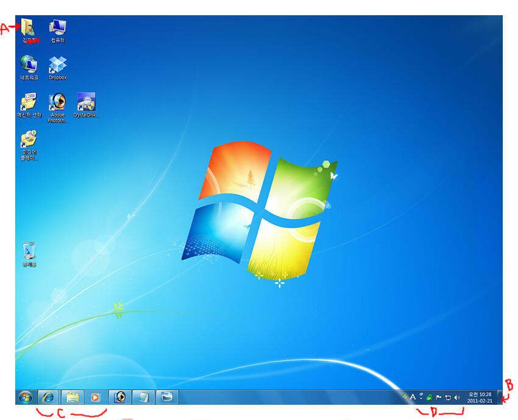The height and width of the screenshot is (420, 518).
Task: Open the clock showing 오전 10:28
Action: pyautogui.click(x=479, y=397)
